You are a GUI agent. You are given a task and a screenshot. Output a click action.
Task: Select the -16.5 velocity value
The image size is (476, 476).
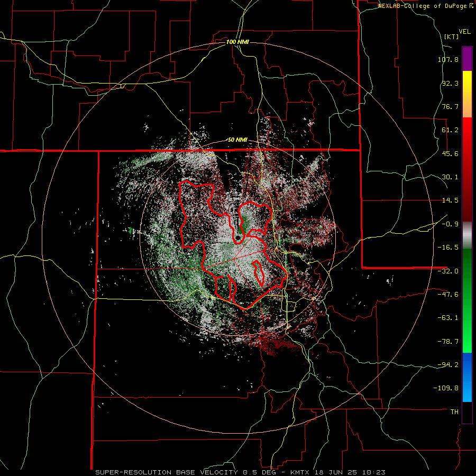pos(448,248)
